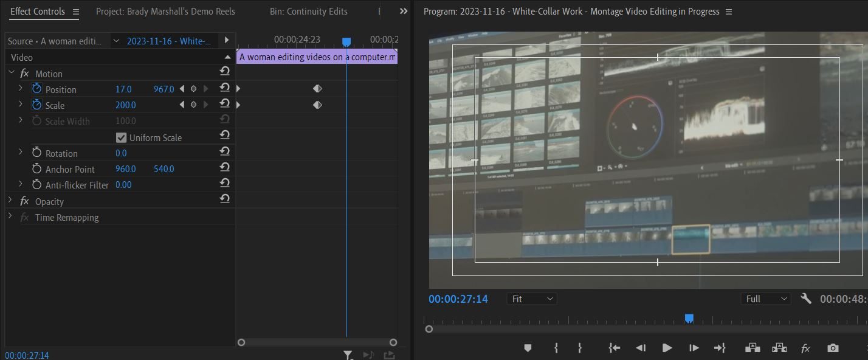Expand the Rotation property
Image resolution: width=868 pixels, height=360 pixels.
[x=20, y=153]
